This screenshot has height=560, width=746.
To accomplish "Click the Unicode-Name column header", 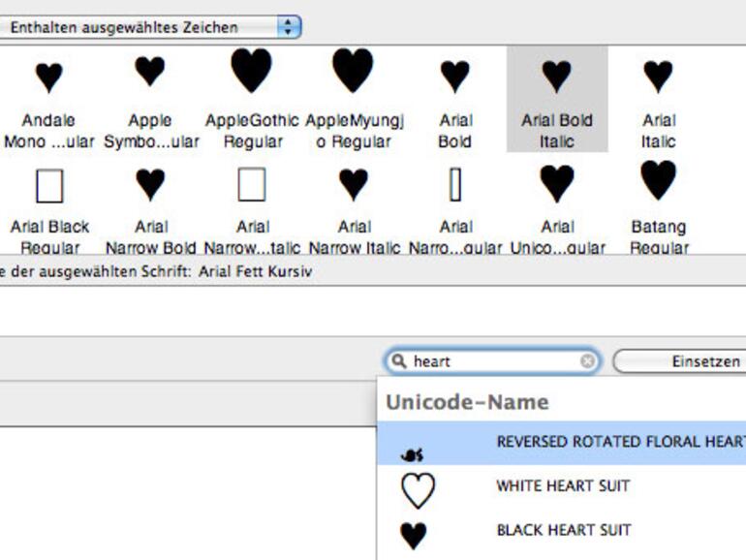I will (x=467, y=402).
